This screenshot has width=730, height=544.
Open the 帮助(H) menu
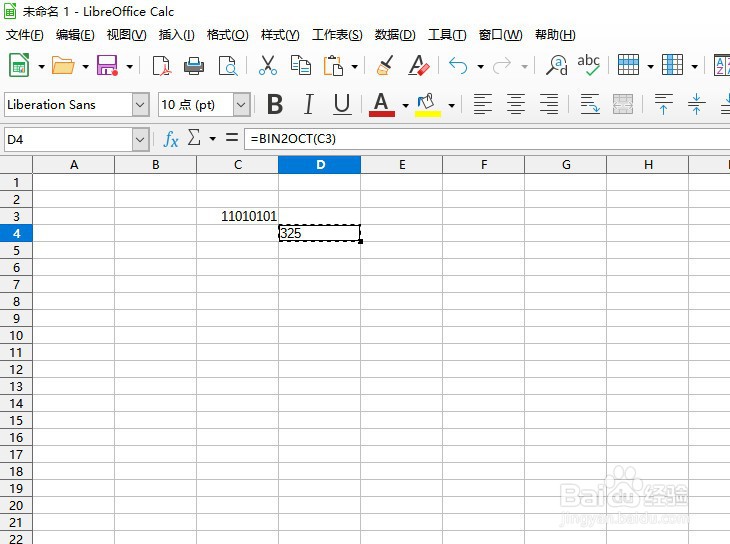click(555, 34)
